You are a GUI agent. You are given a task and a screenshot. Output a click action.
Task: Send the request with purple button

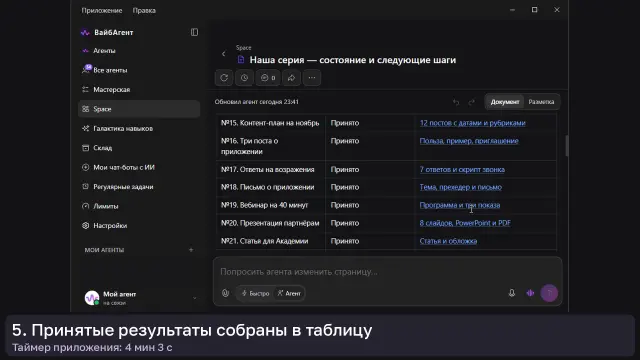[549, 293]
